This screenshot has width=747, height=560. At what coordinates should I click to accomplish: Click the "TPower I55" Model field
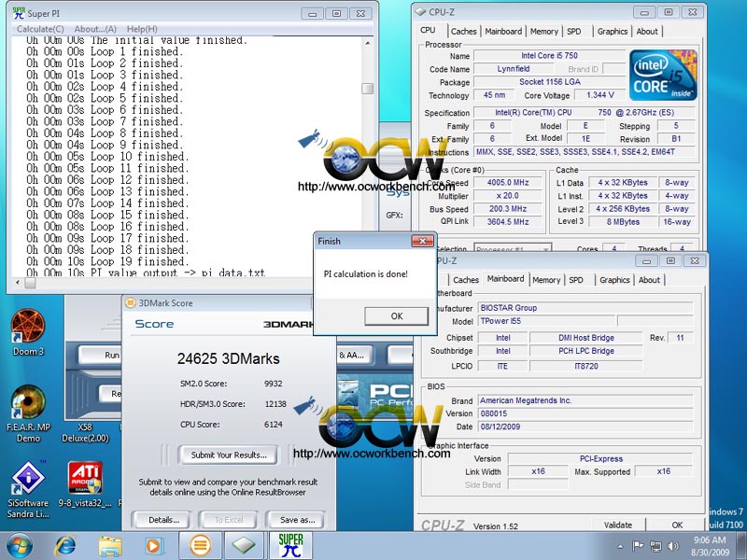(x=546, y=321)
